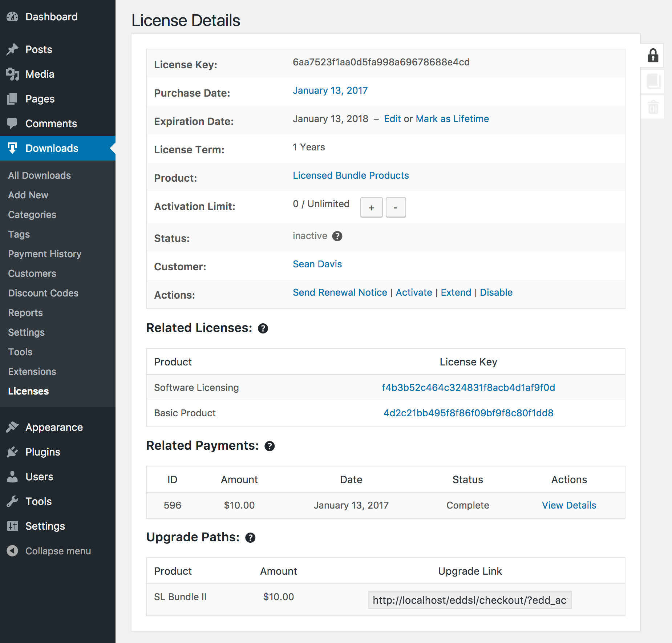Click the help icon next to inactive status
This screenshot has height=643, width=672.
(x=337, y=236)
